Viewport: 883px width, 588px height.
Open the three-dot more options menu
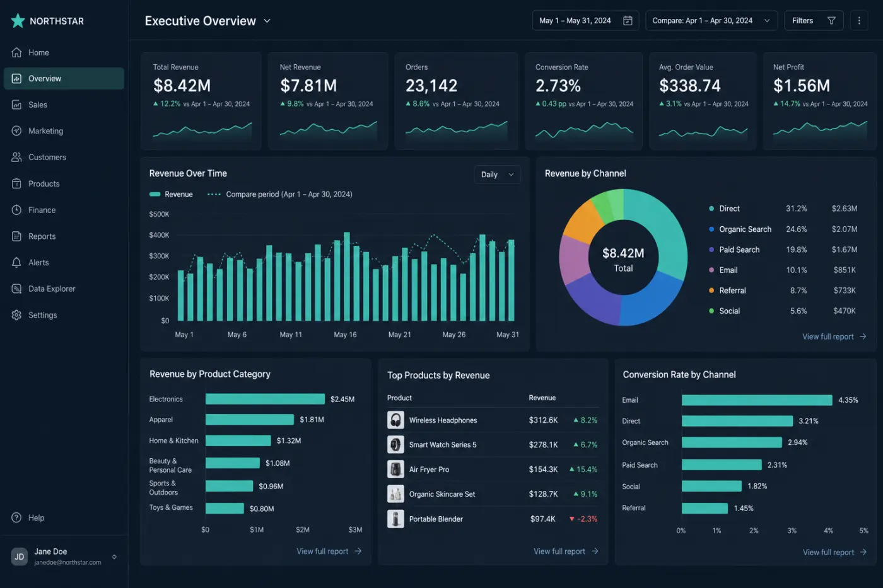(859, 21)
